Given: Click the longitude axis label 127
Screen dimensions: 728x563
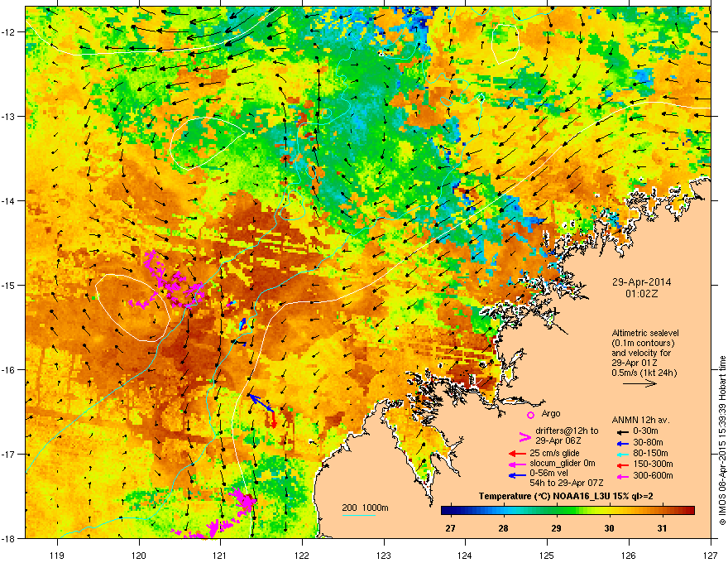Looking at the screenshot, I should point(711,555).
